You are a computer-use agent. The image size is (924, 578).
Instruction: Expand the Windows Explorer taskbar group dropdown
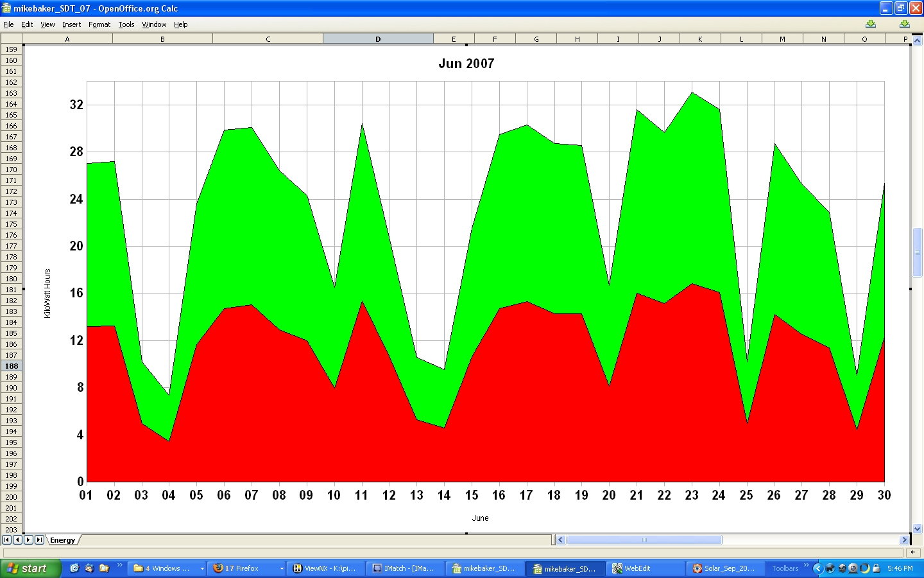click(x=202, y=568)
